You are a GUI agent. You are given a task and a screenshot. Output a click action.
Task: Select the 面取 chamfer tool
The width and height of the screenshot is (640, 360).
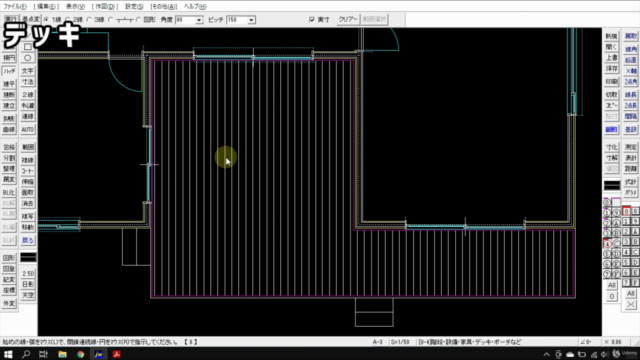(28, 192)
